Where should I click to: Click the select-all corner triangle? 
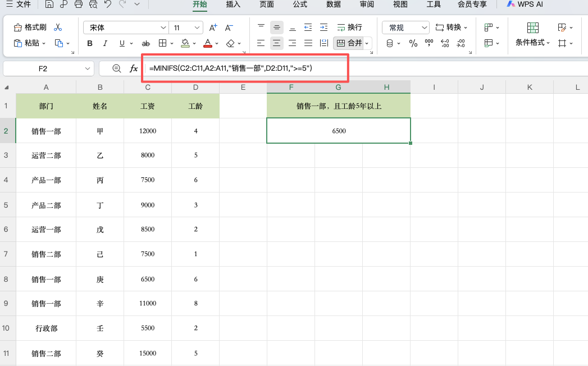pyautogui.click(x=6, y=88)
